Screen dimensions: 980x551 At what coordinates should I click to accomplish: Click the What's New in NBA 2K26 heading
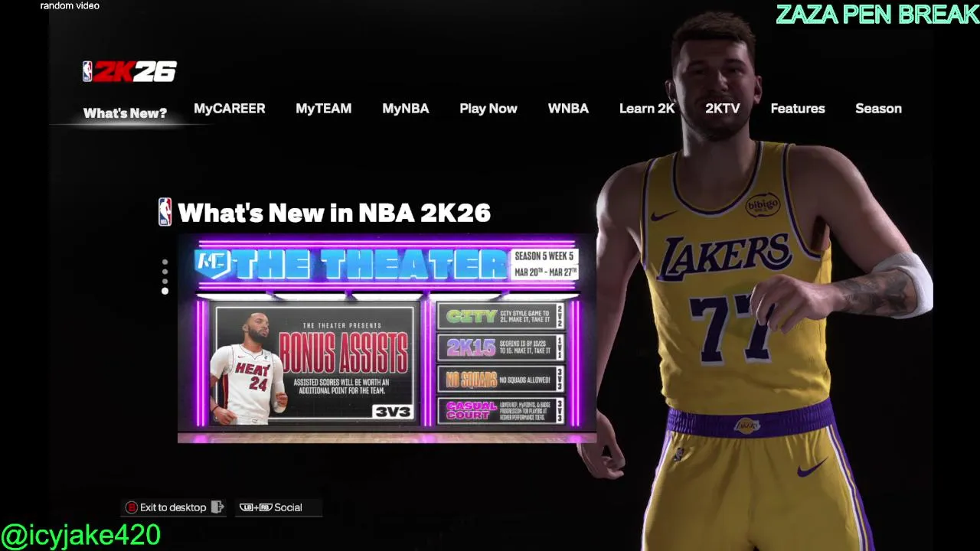click(x=334, y=213)
